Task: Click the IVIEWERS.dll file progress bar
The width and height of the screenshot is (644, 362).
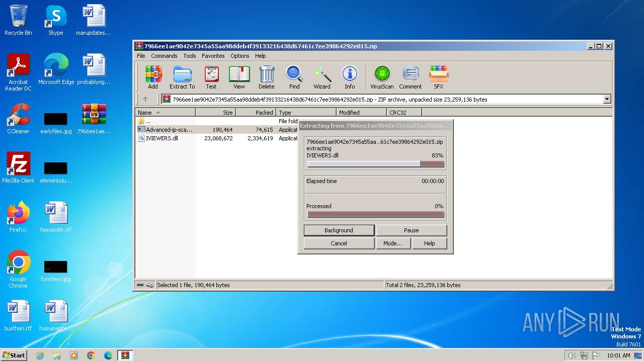Action: coord(376,164)
